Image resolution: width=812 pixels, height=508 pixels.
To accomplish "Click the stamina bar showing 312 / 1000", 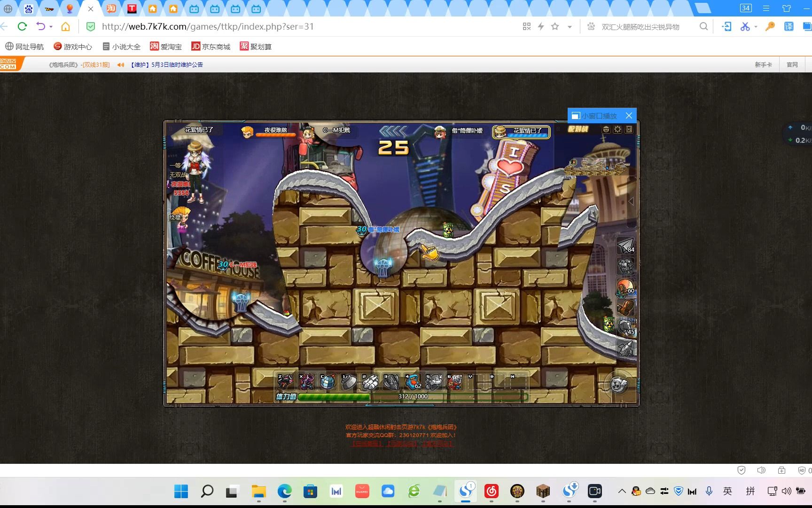I will [413, 397].
